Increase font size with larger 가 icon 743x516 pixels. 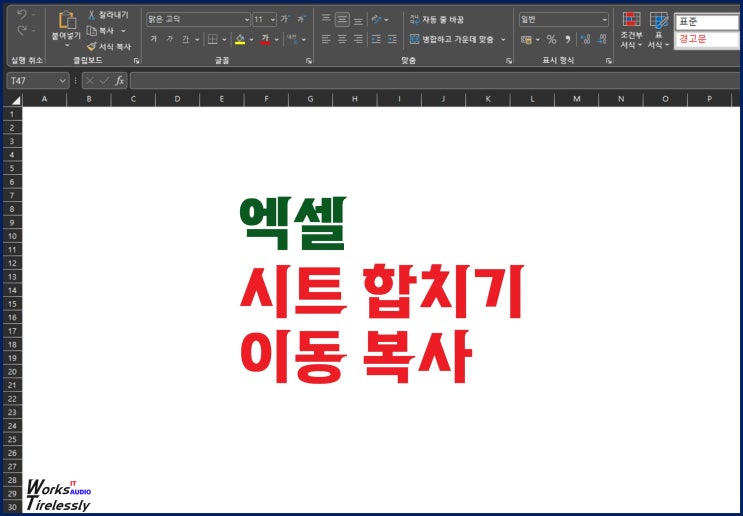(284, 19)
